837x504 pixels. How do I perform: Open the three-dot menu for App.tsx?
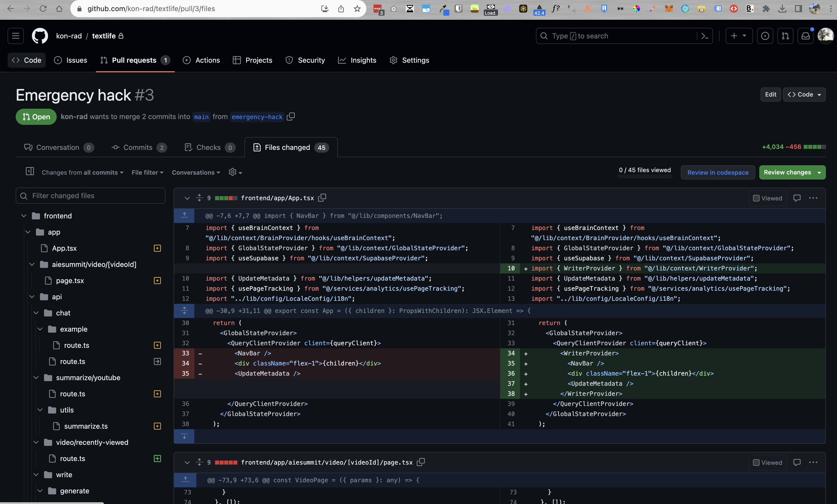[813, 198]
